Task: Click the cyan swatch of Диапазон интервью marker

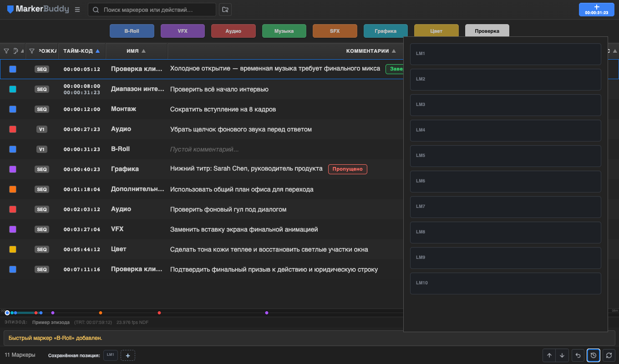Action: (x=13, y=89)
